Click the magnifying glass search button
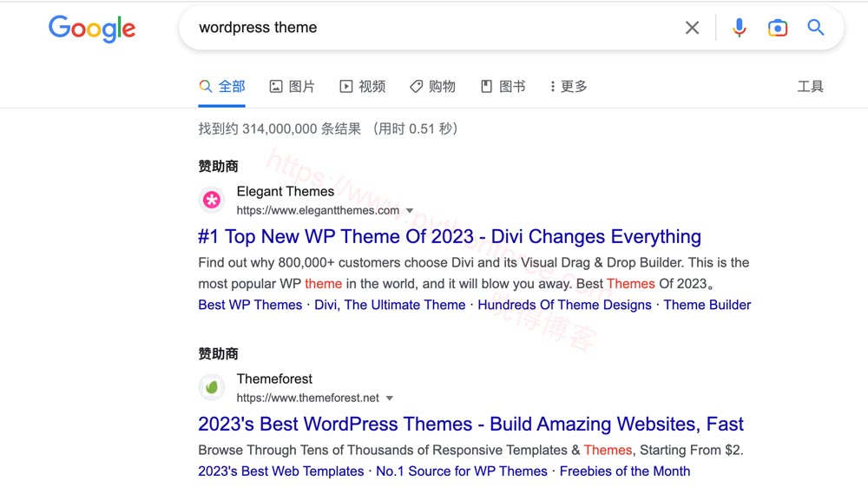This screenshot has height=501, width=868. pos(815,27)
